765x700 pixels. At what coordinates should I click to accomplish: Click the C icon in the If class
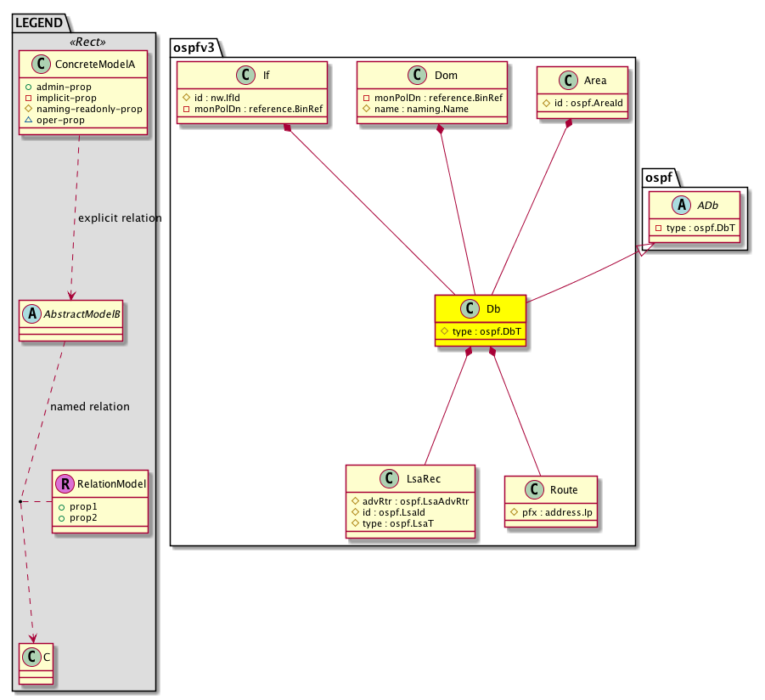click(245, 76)
